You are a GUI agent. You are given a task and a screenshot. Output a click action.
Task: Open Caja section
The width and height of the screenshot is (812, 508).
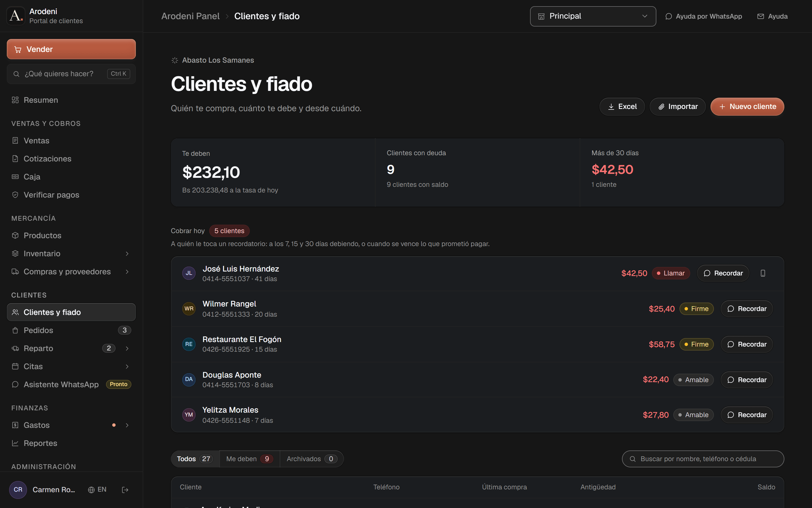point(71,177)
